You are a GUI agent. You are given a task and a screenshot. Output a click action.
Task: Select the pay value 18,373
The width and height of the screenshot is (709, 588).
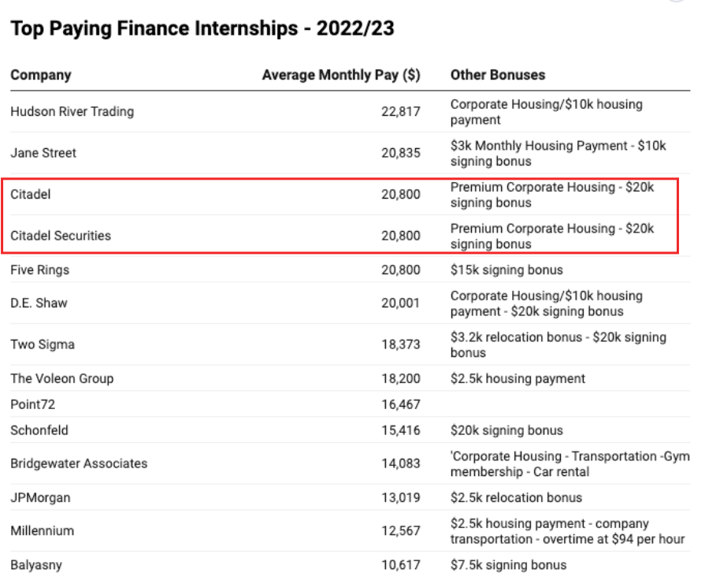click(401, 344)
